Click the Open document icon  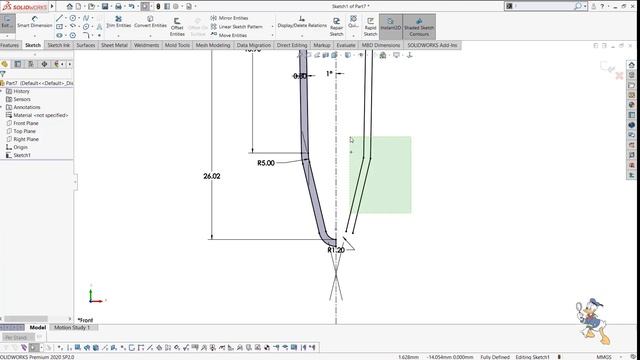(x=91, y=6)
